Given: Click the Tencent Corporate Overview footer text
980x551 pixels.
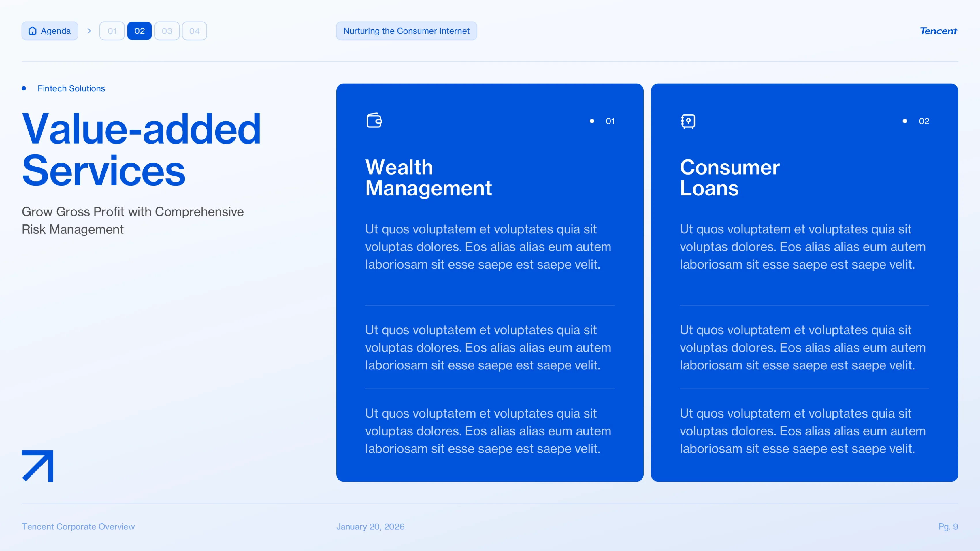Looking at the screenshot, I should click(78, 526).
